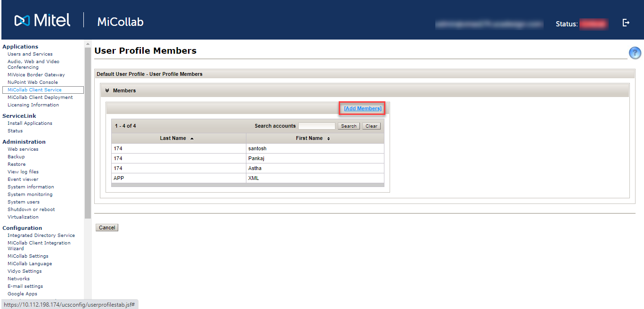Click the Mitel logo
The height and width of the screenshot is (309, 644).
tap(42, 20)
